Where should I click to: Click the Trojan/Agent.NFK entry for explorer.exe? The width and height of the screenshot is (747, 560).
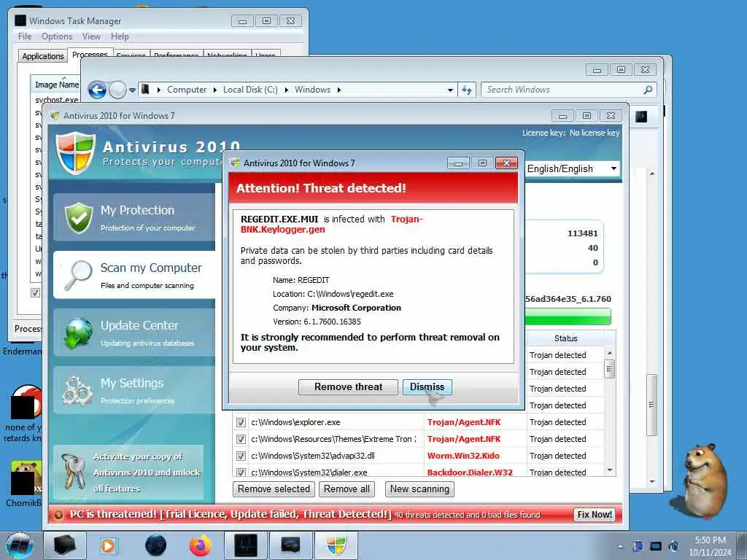(x=463, y=422)
